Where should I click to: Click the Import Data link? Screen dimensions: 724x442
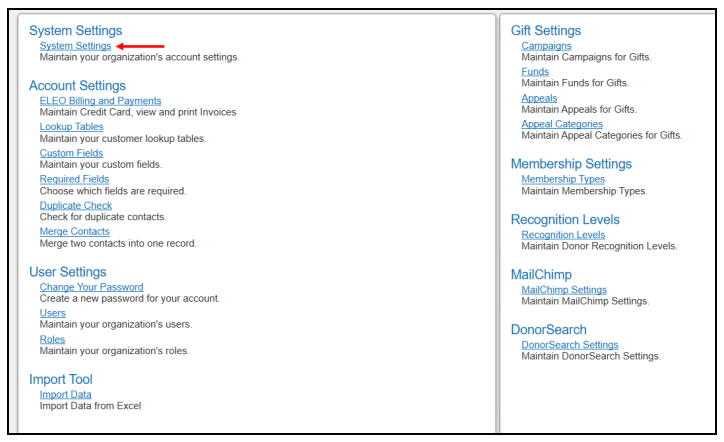pos(65,394)
